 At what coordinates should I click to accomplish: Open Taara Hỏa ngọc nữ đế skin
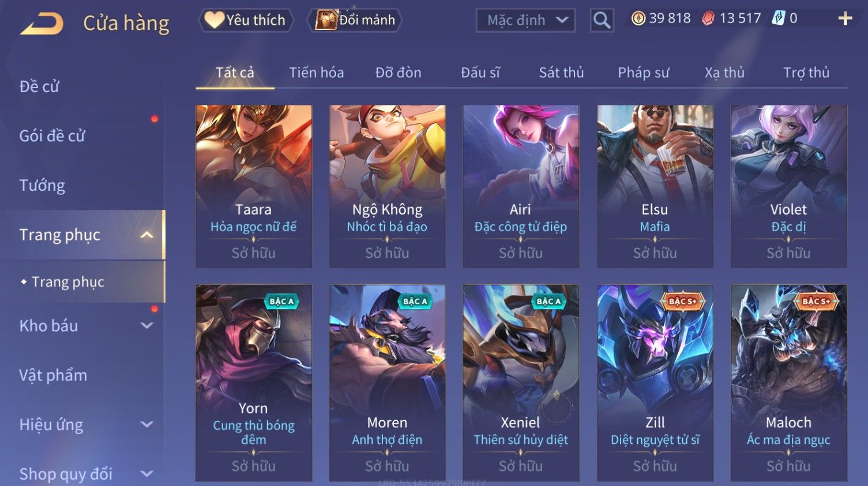[254, 186]
